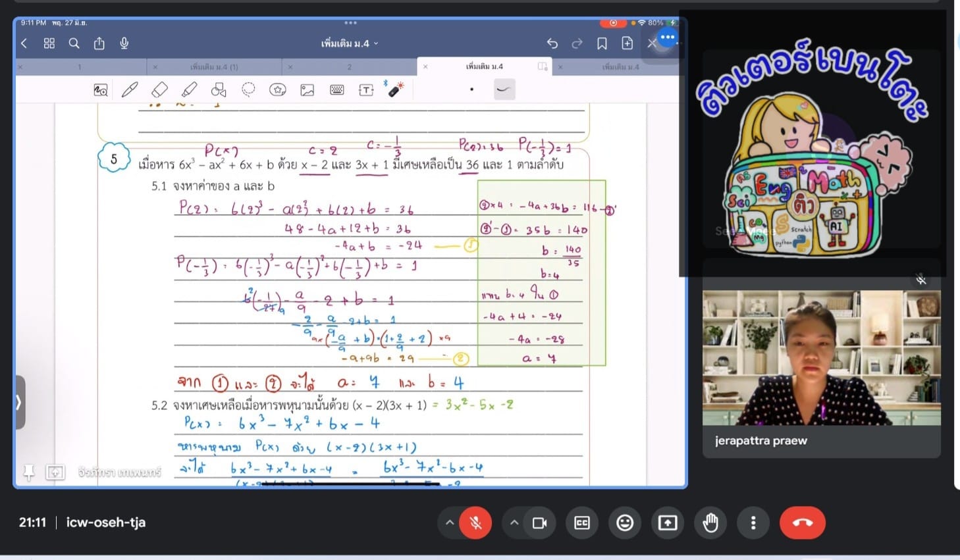Screen dimensions: 960x560
Task: Click the present screen icon
Action: click(x=668, y=523)
